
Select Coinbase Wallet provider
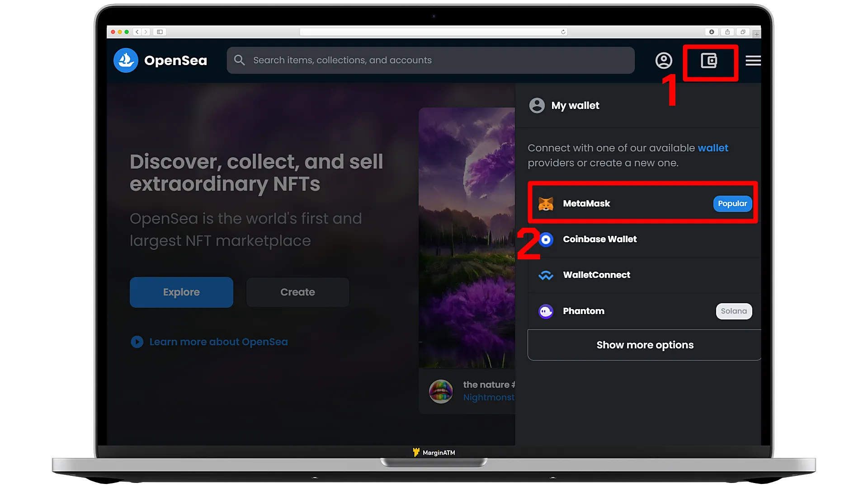(644, 239)
